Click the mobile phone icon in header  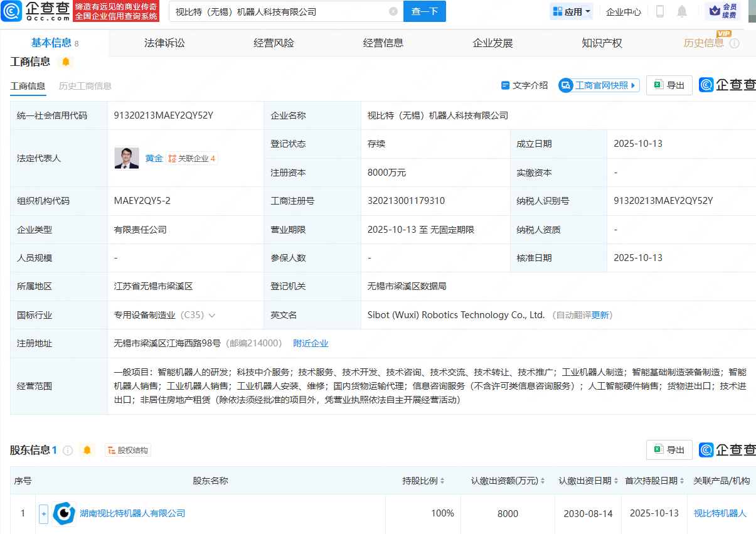(660, 11)
